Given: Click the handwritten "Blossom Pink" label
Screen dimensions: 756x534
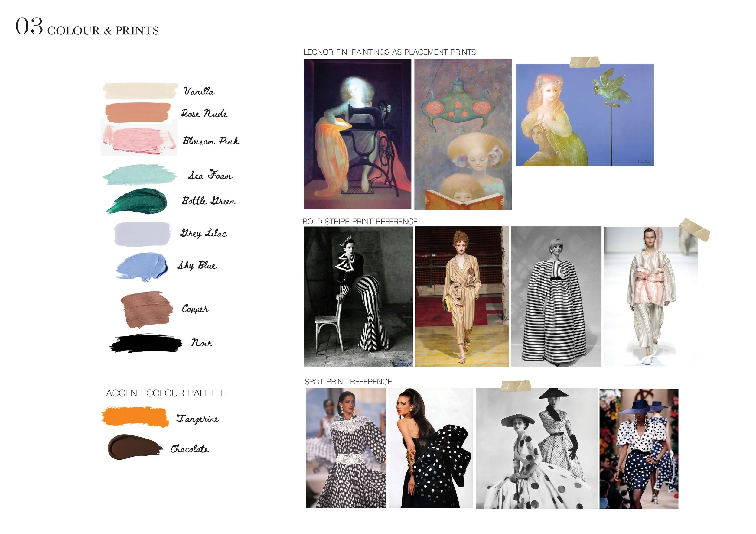Looking at the screenshot, I should click(x=211, y=141).
